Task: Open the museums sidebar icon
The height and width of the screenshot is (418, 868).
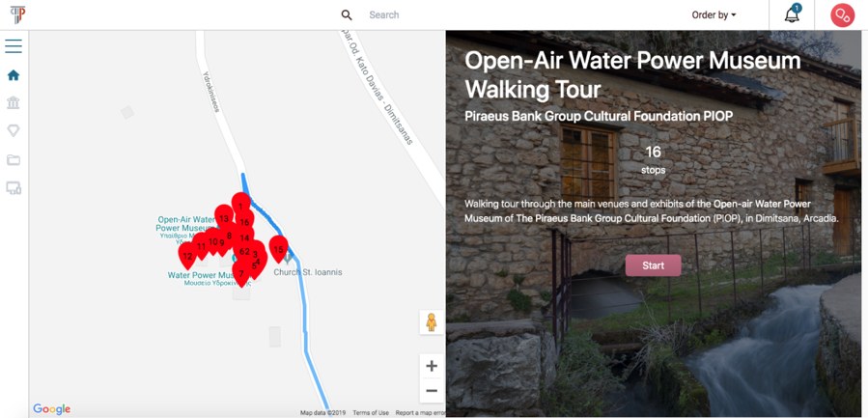Action: tap(14, 102)
